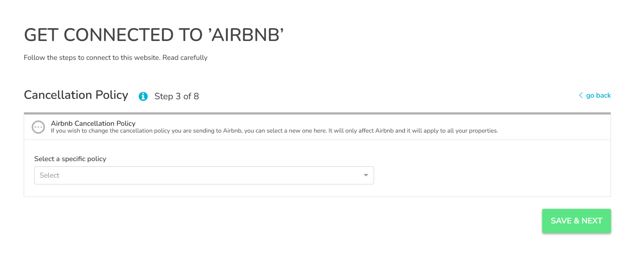Click the blue info icon beside Cancellation Policy
Screen dimensions: 644x268
click(143, 96)
